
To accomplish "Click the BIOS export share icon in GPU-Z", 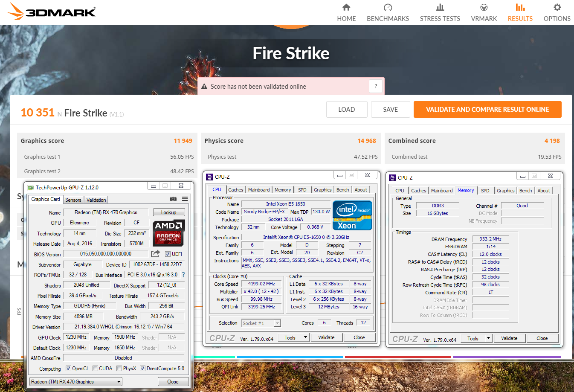I will coord(156,254).
